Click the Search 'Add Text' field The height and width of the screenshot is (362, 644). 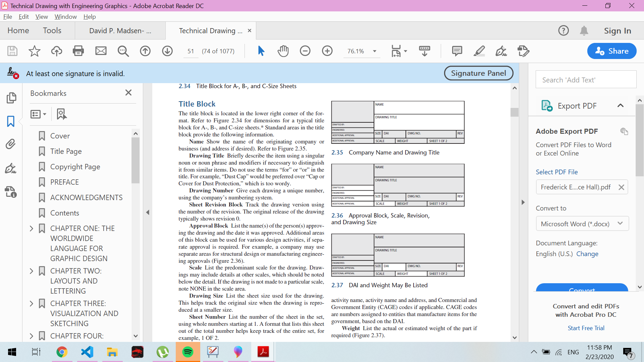[586, 80]
